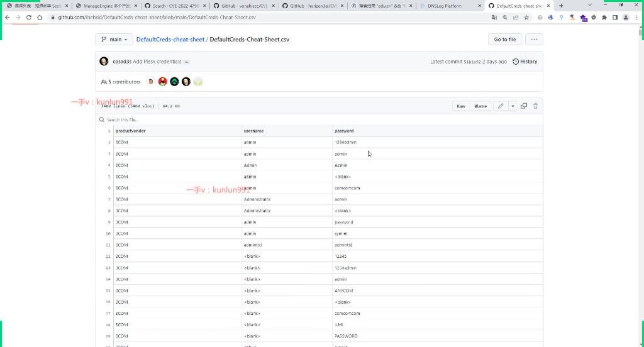Share this page from address bar
Image resolution: width=644 pixels, height=347 pixels.
pos(516,18)
